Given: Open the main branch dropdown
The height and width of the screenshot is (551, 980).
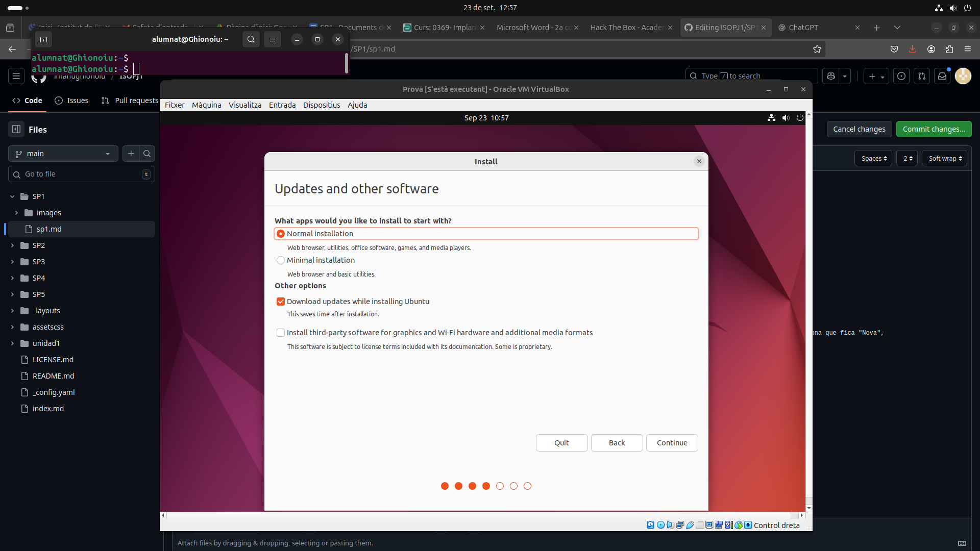Looking at the screenshot, I should (63, 154).
